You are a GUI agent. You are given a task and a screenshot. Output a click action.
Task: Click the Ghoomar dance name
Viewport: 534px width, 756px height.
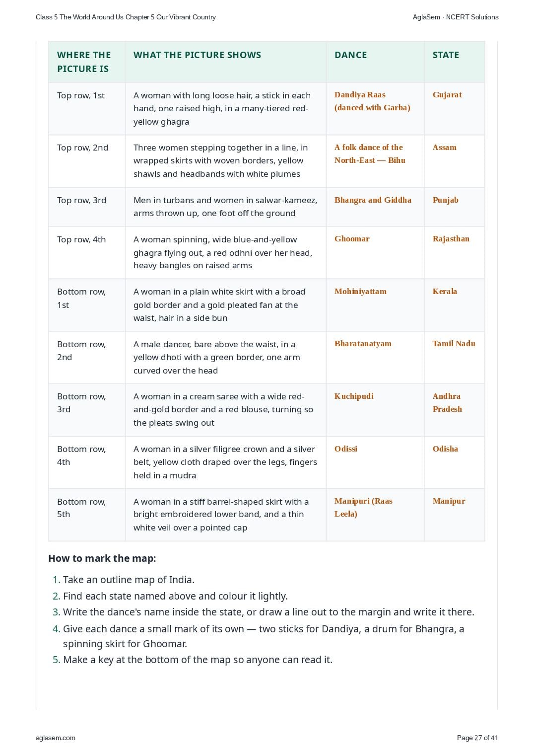pyautogui.click(x=352, y=238)
